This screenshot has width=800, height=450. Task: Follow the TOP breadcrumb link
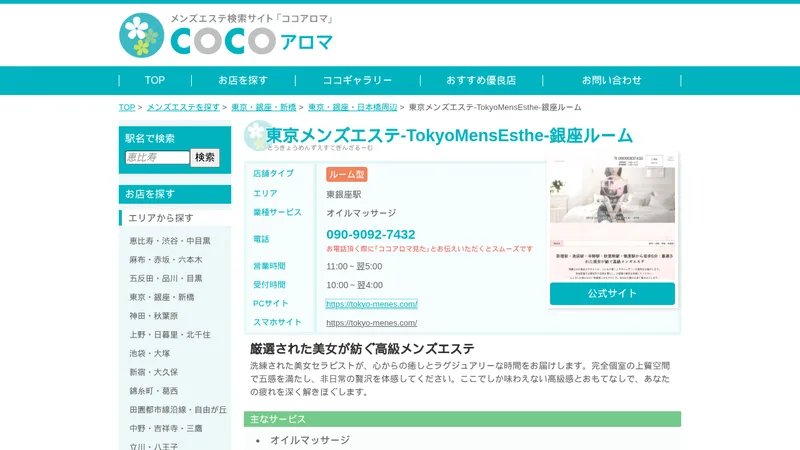127,107
